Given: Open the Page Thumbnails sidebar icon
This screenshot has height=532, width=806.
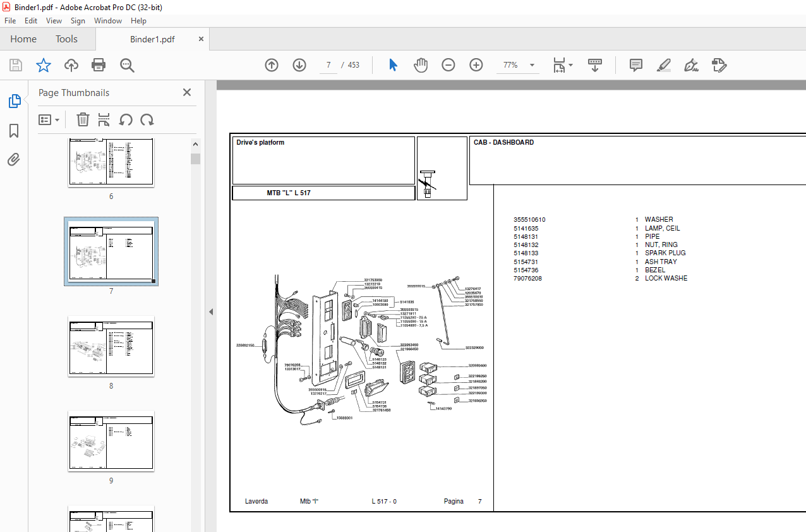Looking at the screenshot, I should tap(14, 101).
